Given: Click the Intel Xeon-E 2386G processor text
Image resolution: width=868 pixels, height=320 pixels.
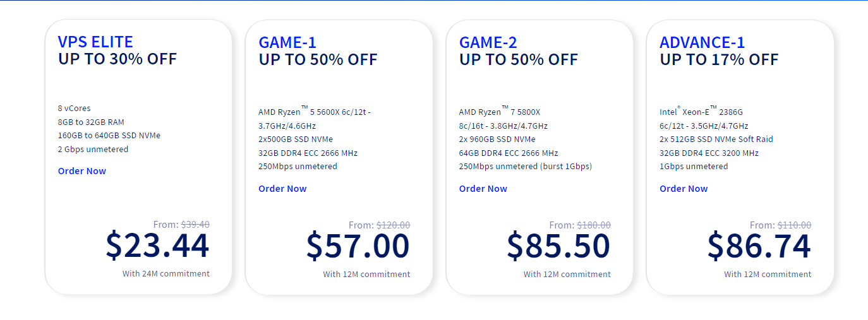Looking at the screenshot, I should click(701, 112).
